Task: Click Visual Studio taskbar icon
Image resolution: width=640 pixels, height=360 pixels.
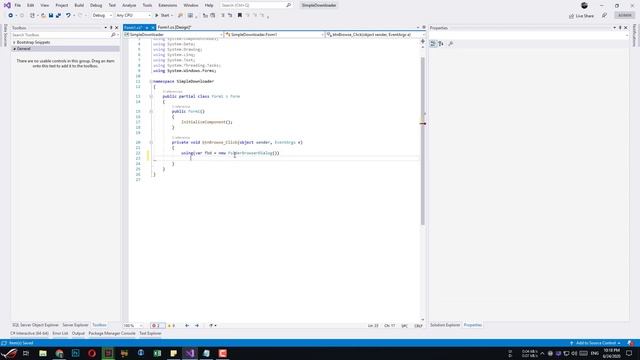Action: pos(190,353)
